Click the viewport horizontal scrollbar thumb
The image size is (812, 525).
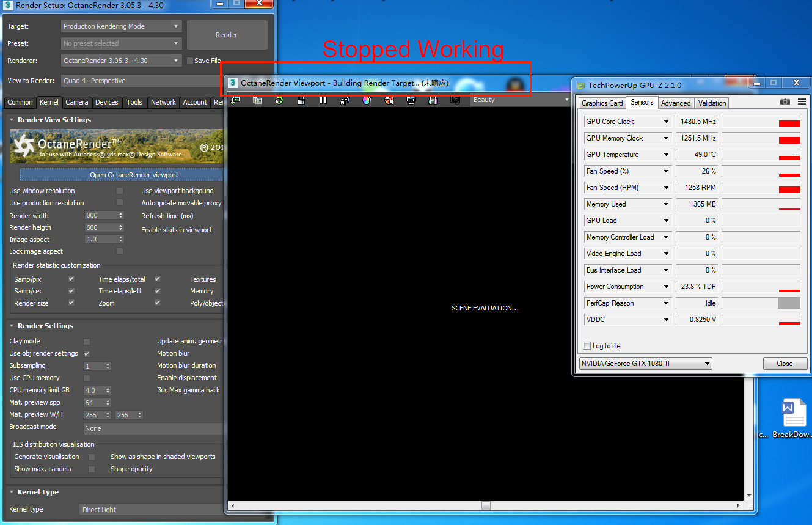click(x=486, y=505)
